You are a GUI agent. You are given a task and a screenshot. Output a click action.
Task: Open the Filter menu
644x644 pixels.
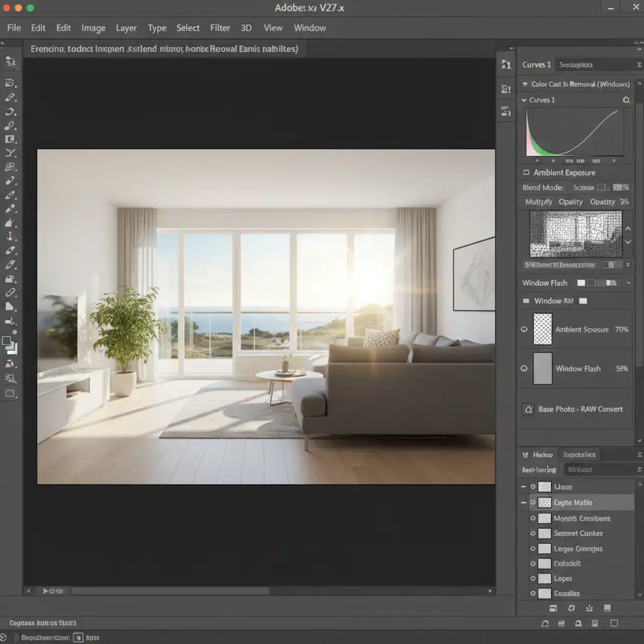[x=220, y=28]
